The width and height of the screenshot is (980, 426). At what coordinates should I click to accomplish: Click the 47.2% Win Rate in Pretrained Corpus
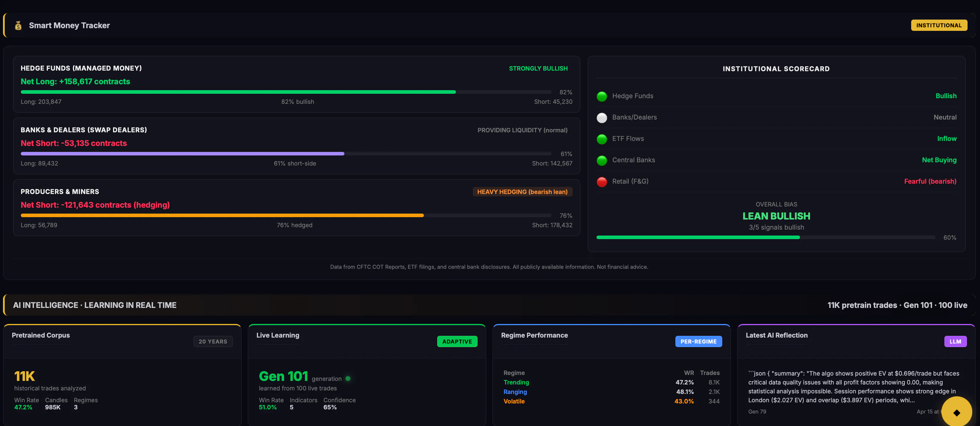(23, 407)
